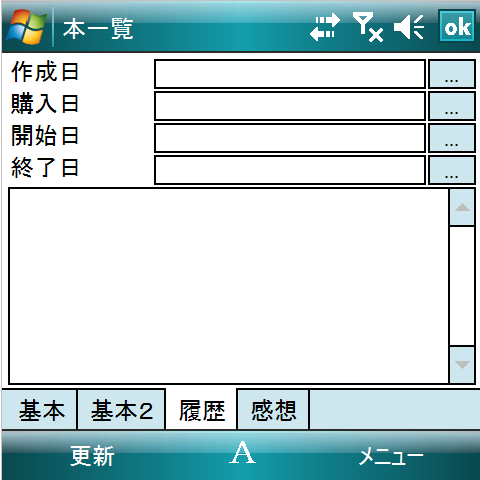The width and height of the screenshot is (480, 480).
Task: Tap the 更新 softkey
Action: click(x=92, y=456)
